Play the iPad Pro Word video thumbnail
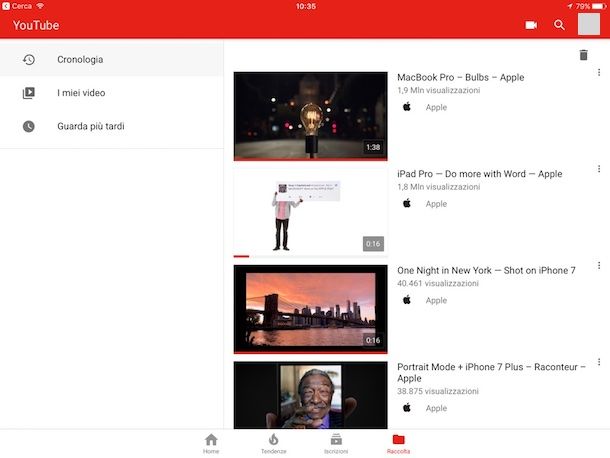 [x=310, y=212]
